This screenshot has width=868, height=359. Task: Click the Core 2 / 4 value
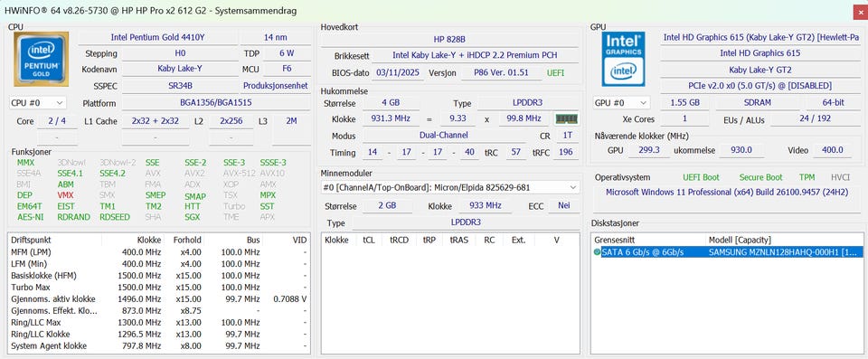pos(57,121)
